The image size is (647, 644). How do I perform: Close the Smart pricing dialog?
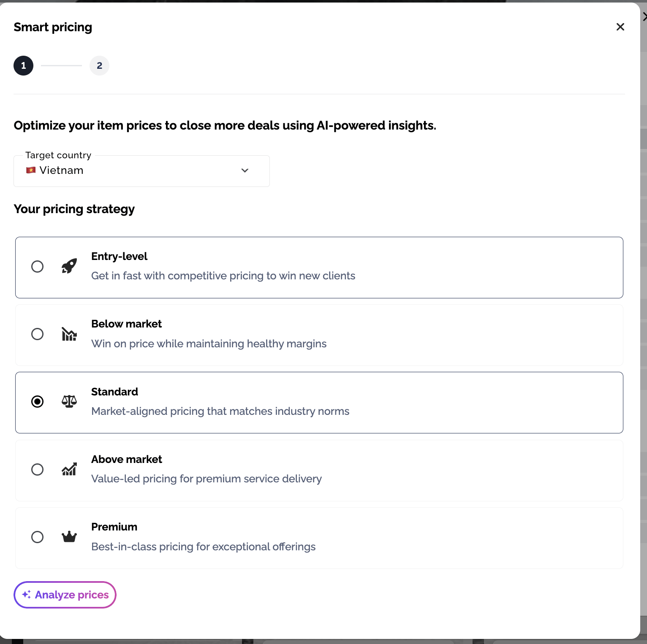(620, 27)
